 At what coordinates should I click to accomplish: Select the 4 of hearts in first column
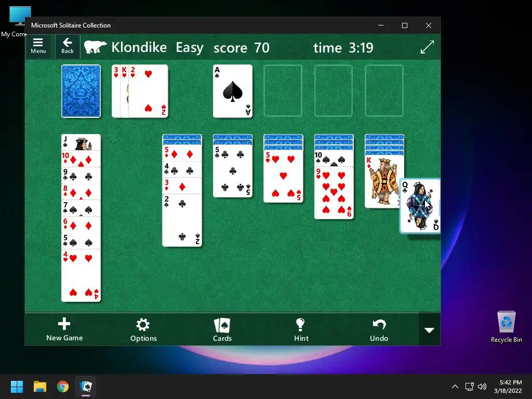(x=81, y=275)
